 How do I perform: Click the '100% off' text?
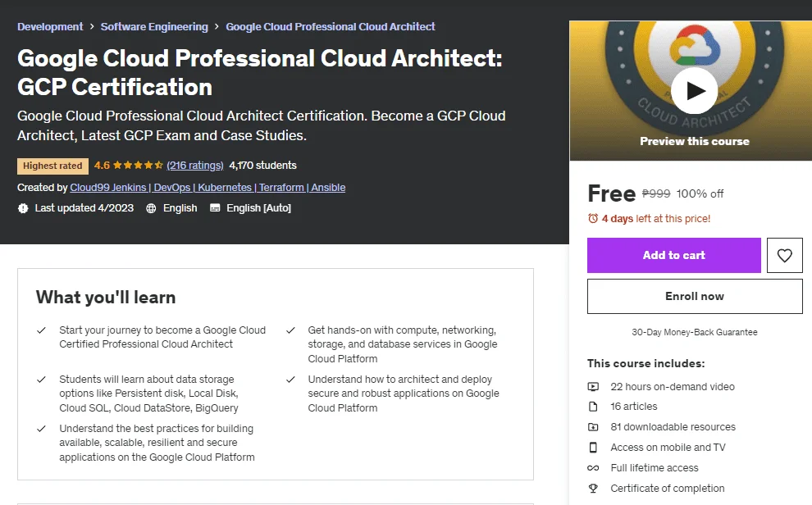click(x=700, y=193)
